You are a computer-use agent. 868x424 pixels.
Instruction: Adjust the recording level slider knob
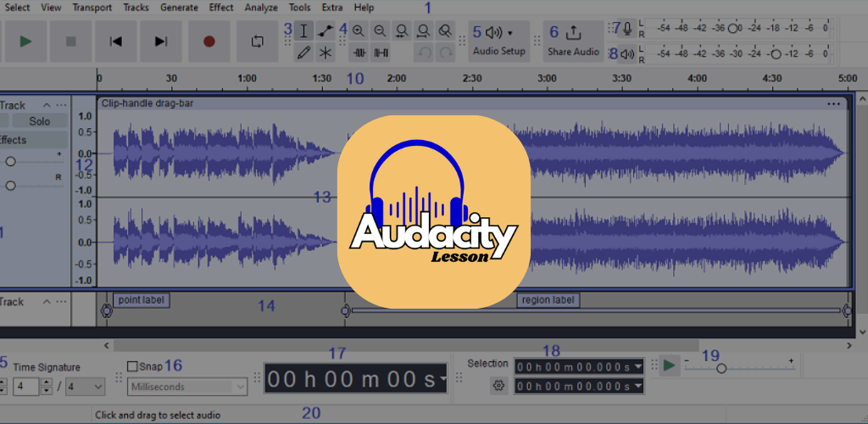733,28
